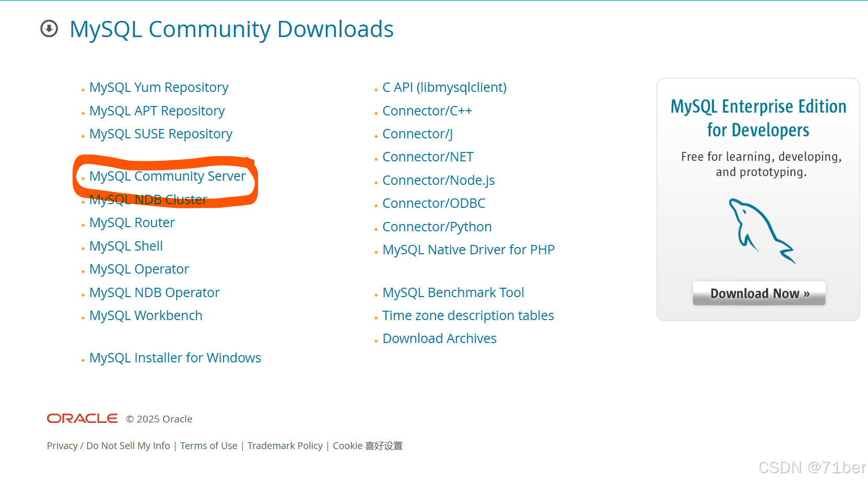Open the MySQL Yum Repository link
Viewport: 868px width, 483px height.
point(159,87)
